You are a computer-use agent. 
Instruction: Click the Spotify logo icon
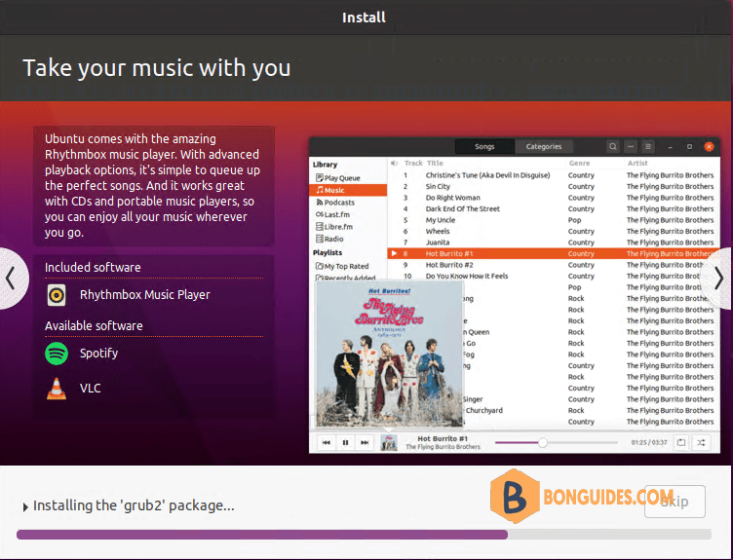tap(57, 354)
